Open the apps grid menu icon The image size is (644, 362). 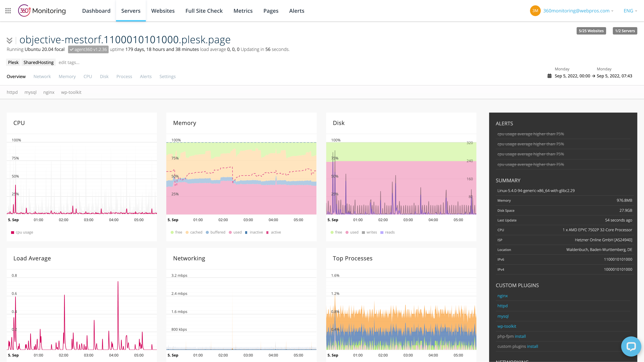tap(8, 11)
